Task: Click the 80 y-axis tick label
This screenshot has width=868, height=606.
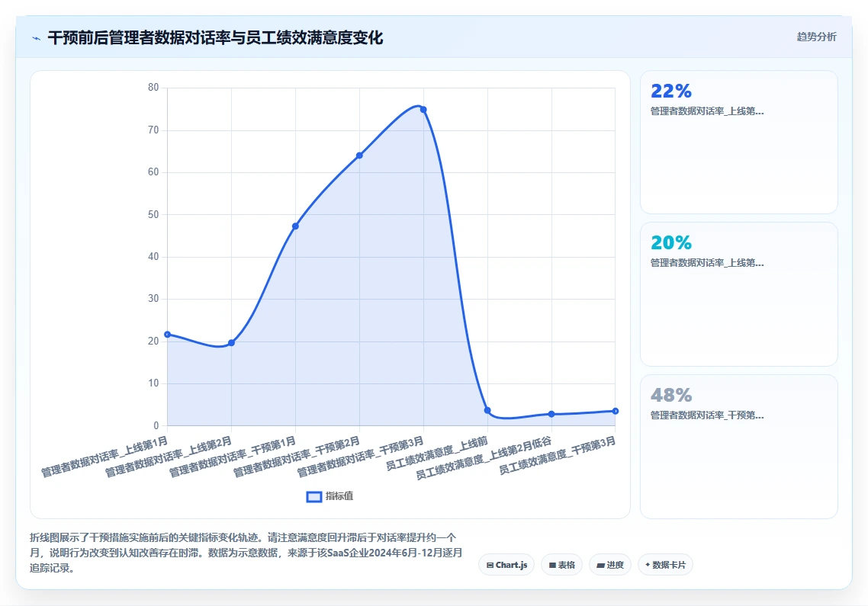Action: pos(153,88)
